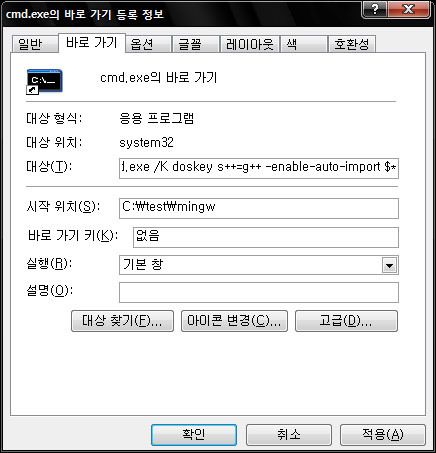This screenshot has height=453, width=436.
Task: Focus the 대상 target input field
Action: point(259,168)
